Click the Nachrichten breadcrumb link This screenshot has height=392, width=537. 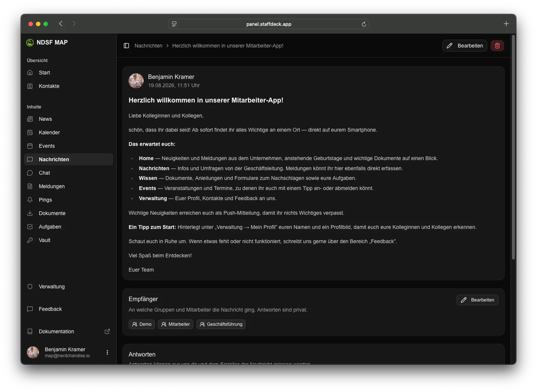coord(148,46)
